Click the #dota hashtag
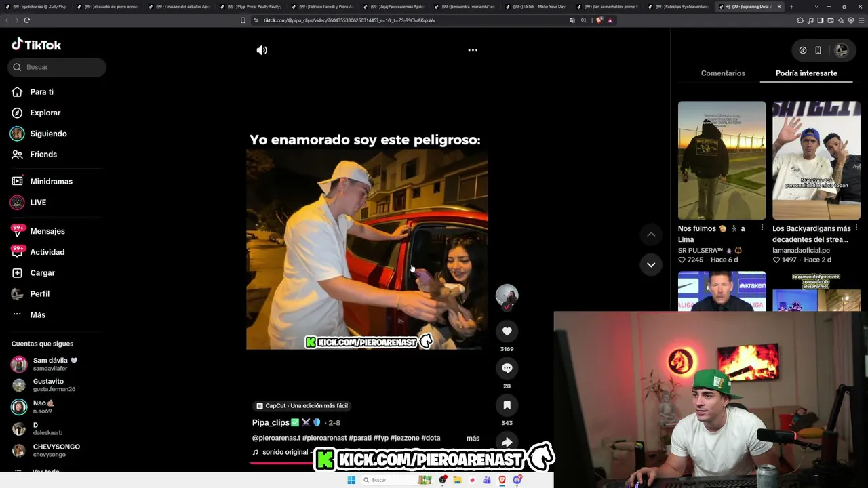868x488 pixels. 431,439
